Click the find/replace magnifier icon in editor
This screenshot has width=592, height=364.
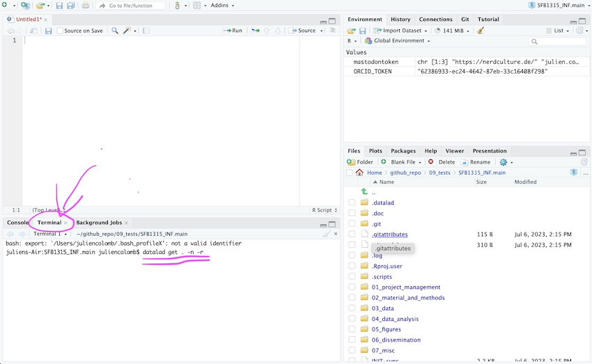[114, 31]
